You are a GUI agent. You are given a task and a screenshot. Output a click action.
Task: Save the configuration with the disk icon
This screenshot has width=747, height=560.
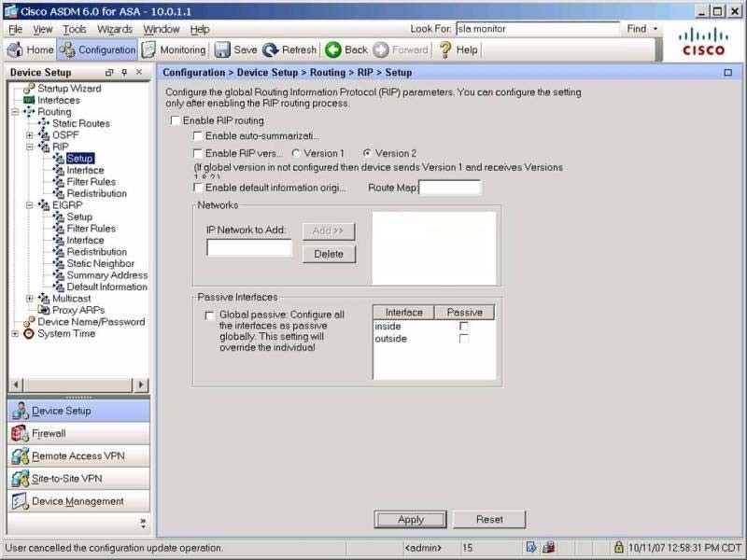click(x=222, y=49)
